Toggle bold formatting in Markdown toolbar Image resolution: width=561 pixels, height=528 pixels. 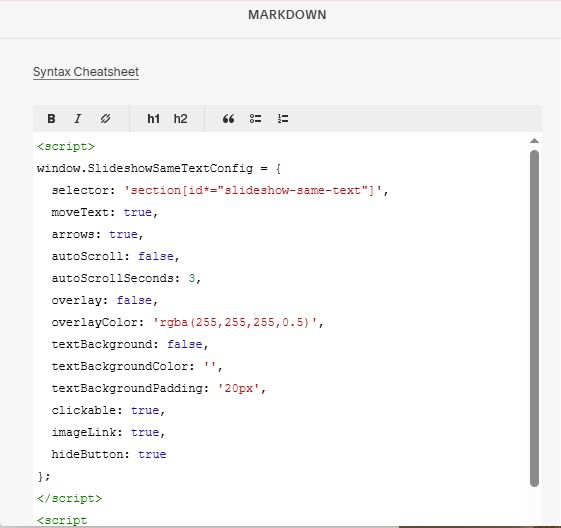51,118
